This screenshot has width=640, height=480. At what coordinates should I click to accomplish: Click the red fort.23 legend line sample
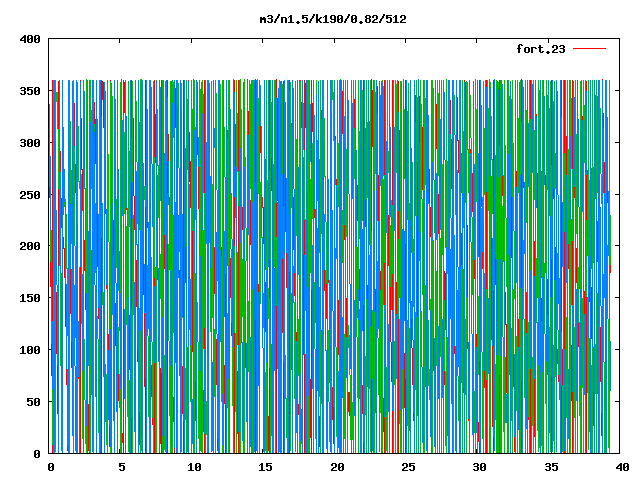coord(589,49)
